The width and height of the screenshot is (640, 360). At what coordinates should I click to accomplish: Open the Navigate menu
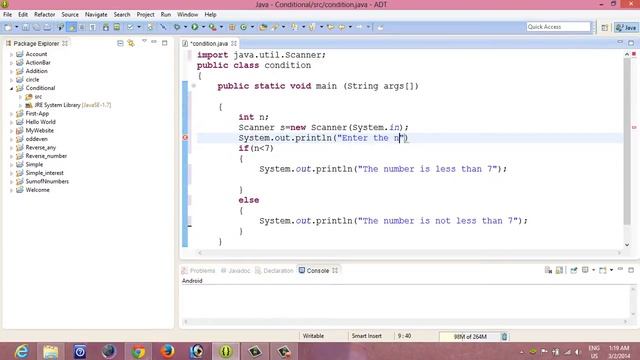pos(96,15)
